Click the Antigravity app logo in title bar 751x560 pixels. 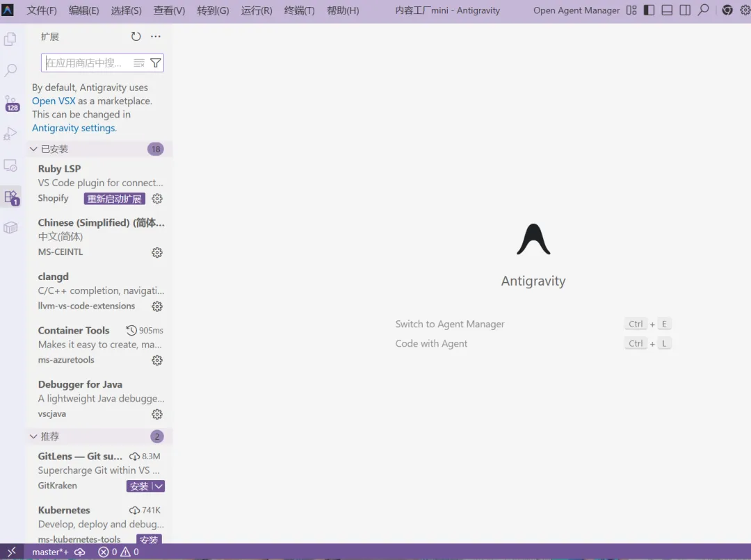click(8, 10)
